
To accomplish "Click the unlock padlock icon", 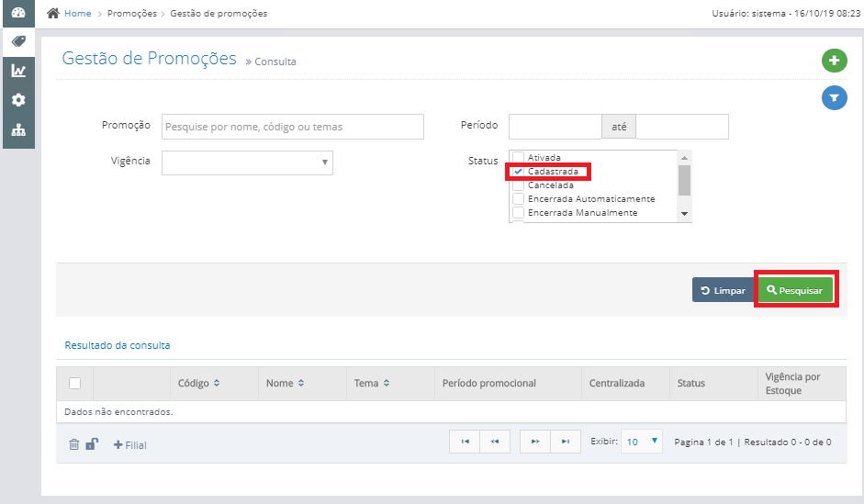I will point(92,444).
